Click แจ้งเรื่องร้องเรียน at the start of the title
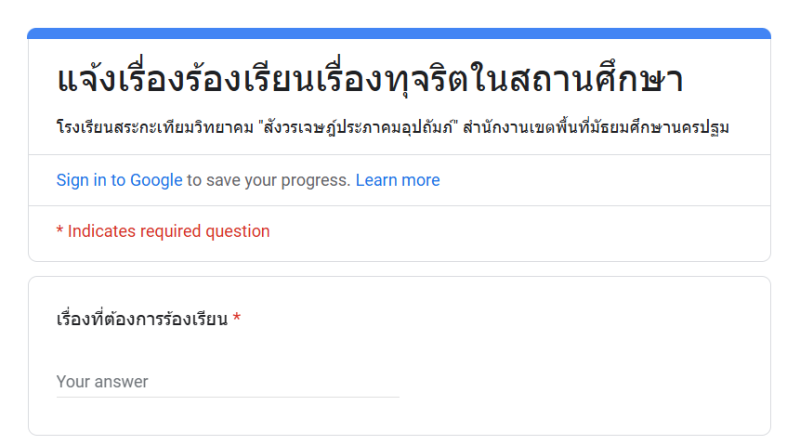Image resolution: width=800 pixels, height=445 pixels. click(184, 80)
